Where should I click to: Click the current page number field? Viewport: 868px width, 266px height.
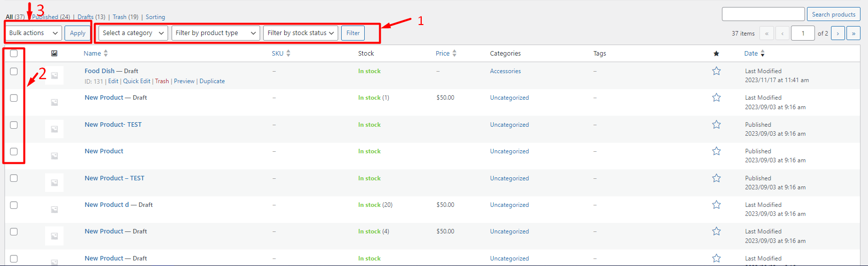(x=803, y=33)
